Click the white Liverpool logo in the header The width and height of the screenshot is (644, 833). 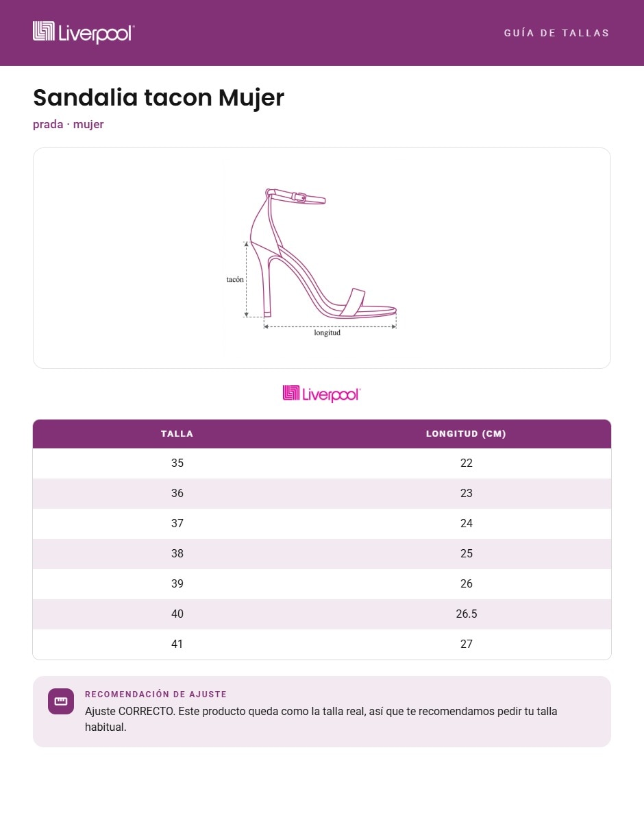click(x=84, y=32)
